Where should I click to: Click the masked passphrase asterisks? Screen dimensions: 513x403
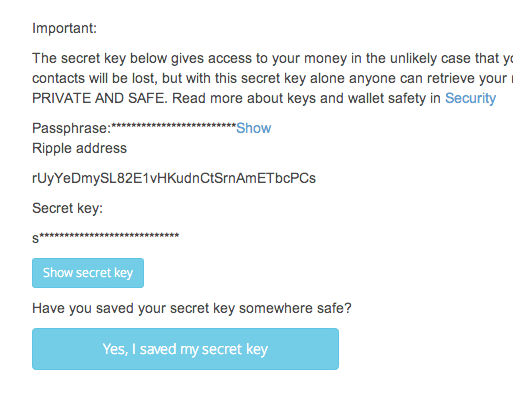pos(173,126)
